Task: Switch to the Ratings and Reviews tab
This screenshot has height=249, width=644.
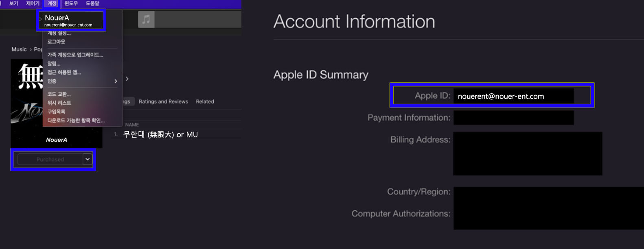Action: click(163, 101)
